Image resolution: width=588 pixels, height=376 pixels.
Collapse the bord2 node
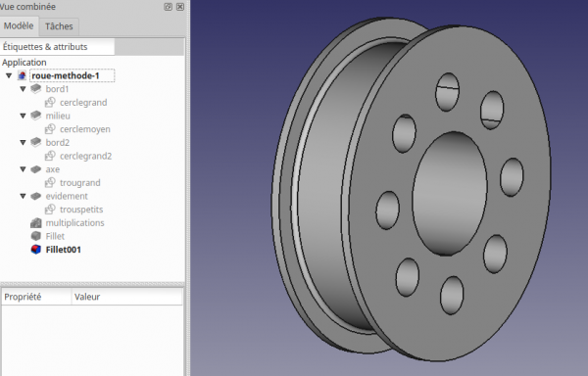click(x=23, y=142)
